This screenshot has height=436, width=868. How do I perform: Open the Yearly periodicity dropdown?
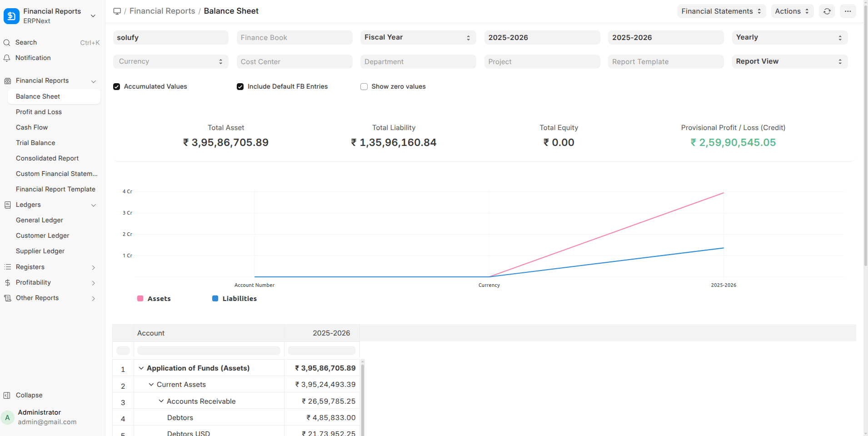[x=789, y=38]
